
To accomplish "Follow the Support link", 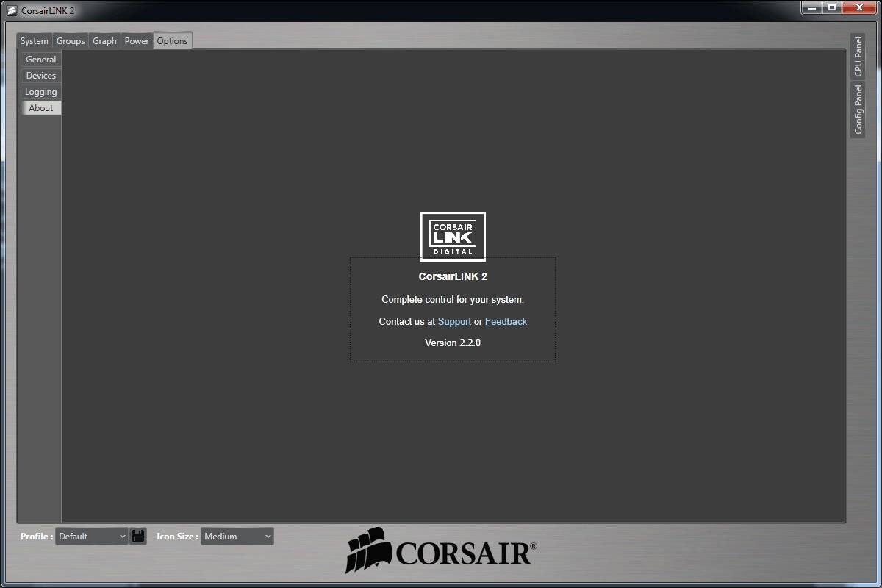I will click(454, 321).
